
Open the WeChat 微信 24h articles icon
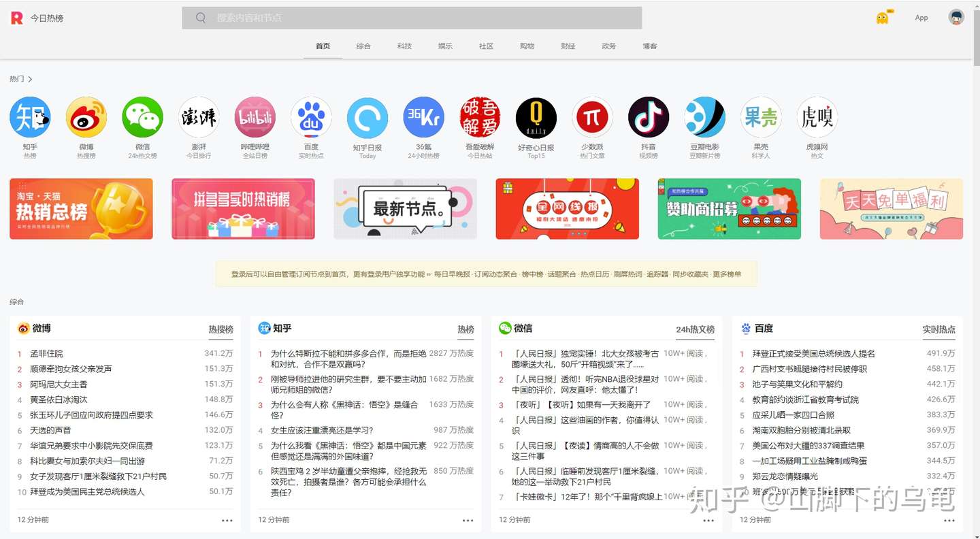tap(142, 117)
